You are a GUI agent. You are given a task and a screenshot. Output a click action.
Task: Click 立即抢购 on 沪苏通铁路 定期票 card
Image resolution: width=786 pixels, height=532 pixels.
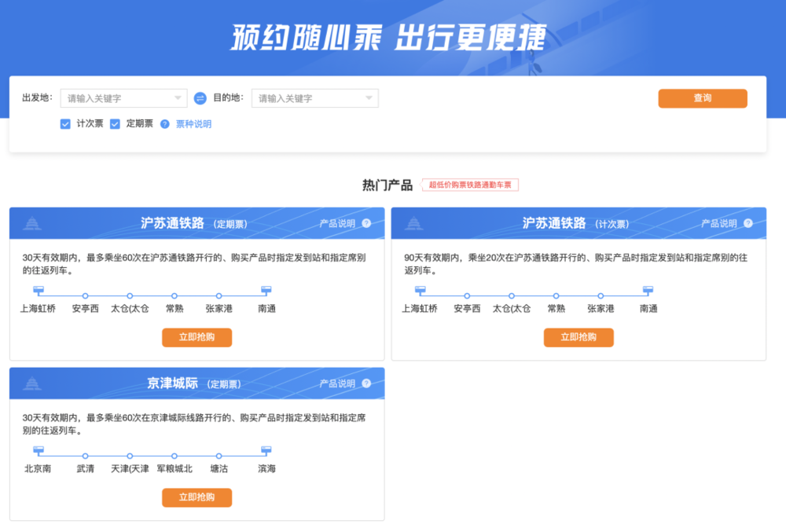tap(196, 337)
